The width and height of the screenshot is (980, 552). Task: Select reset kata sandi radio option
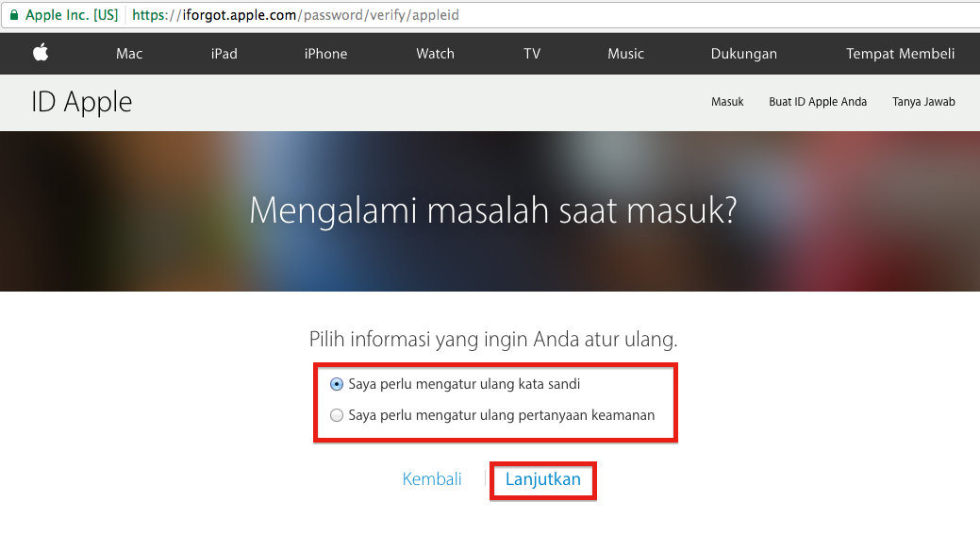pos(337,384)
